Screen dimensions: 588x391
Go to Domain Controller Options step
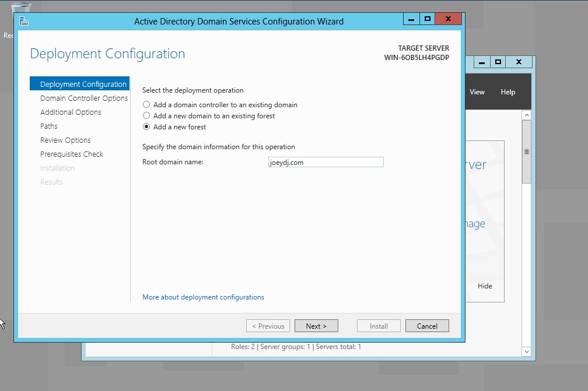(x=84, y=98)
